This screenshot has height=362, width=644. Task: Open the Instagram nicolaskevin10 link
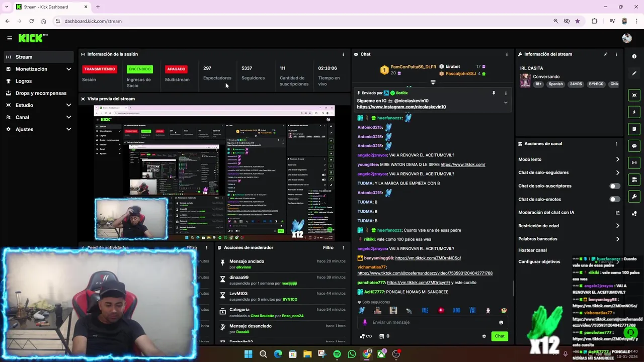pyautogui.click(x=401, y=107)
